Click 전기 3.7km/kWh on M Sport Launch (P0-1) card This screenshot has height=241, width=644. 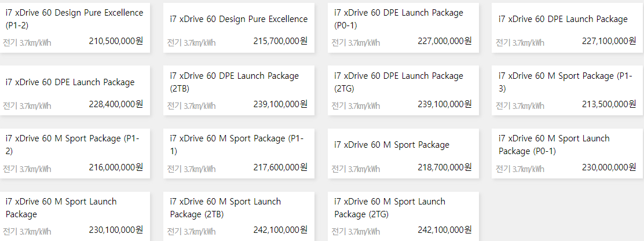click(x=520, y=169)
